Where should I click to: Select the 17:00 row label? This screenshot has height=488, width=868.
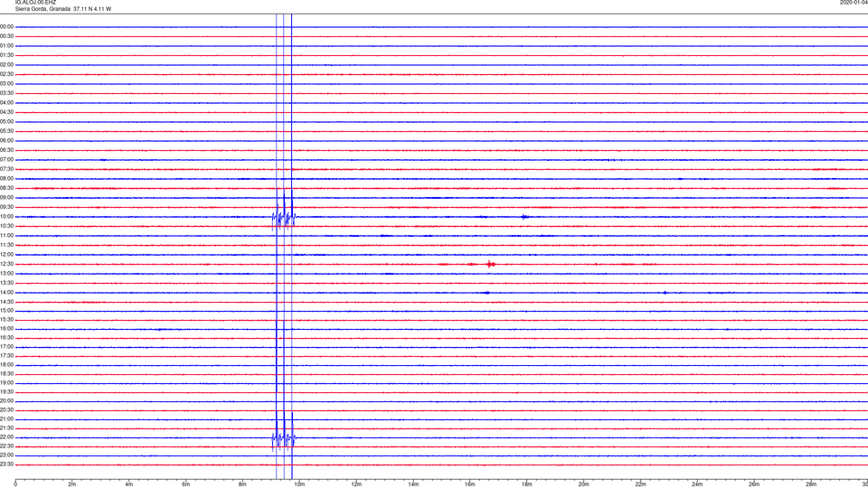point(6,347)
